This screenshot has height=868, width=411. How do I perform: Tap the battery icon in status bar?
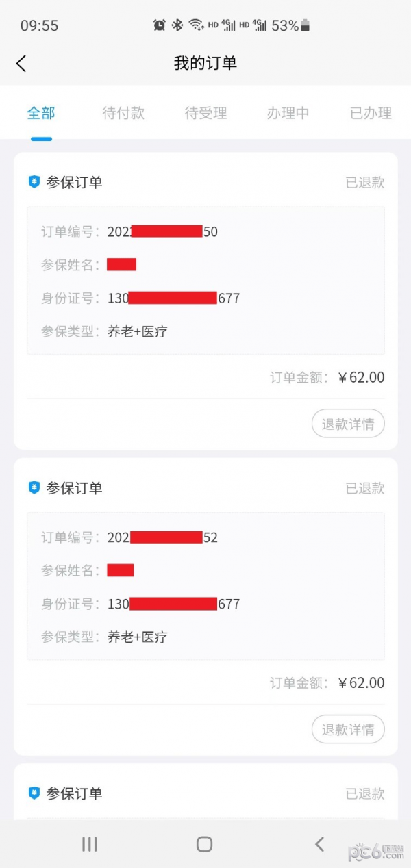(x=306, y=25)
